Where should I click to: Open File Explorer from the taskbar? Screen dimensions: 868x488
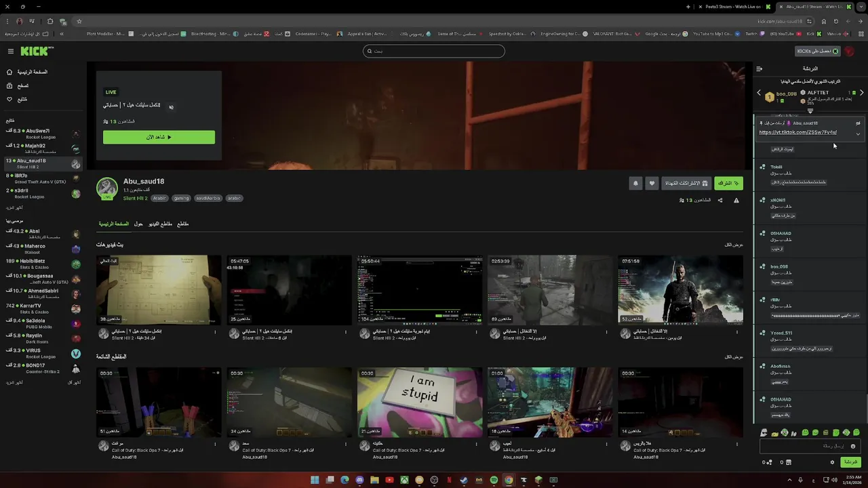pos(374,480)
